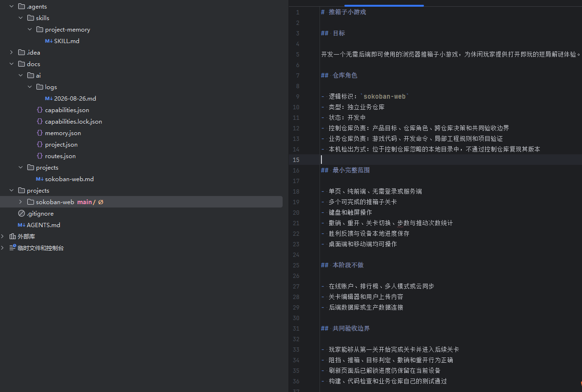Viewport: 582px width, 392px height.
Task: Click the .idea folder icon
Action: [x=21, y=52]
